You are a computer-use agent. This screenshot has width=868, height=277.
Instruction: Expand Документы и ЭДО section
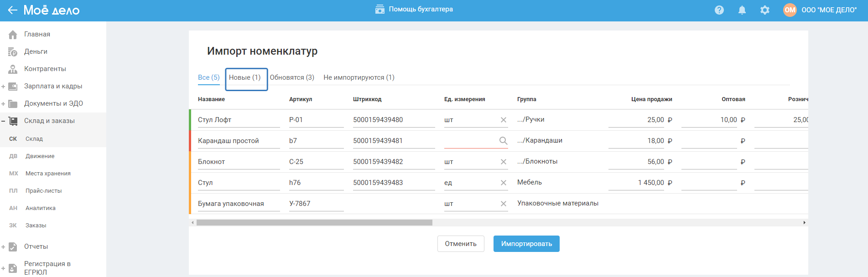[x=3, y=104]
